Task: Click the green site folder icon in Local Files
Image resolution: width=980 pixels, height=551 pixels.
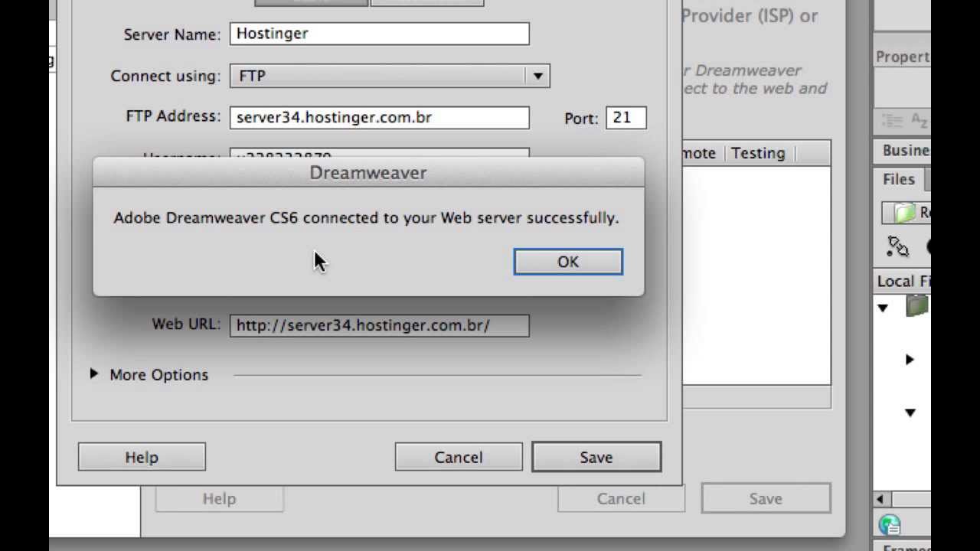Action: (917, 307)
